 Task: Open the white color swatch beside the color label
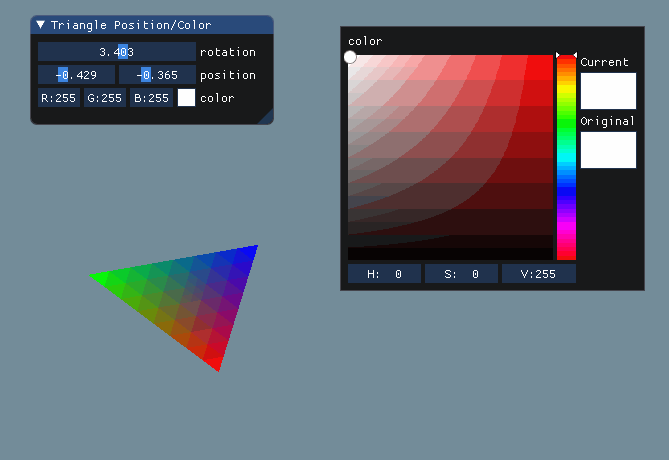pos(186,98)
